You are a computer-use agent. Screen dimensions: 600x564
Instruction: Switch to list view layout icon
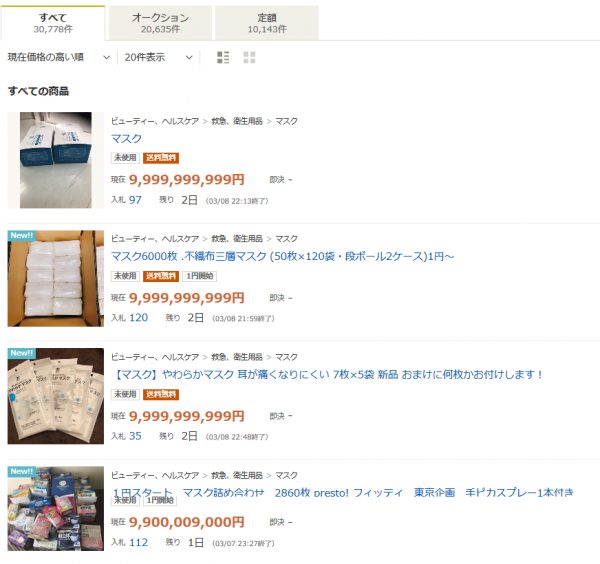223,57
